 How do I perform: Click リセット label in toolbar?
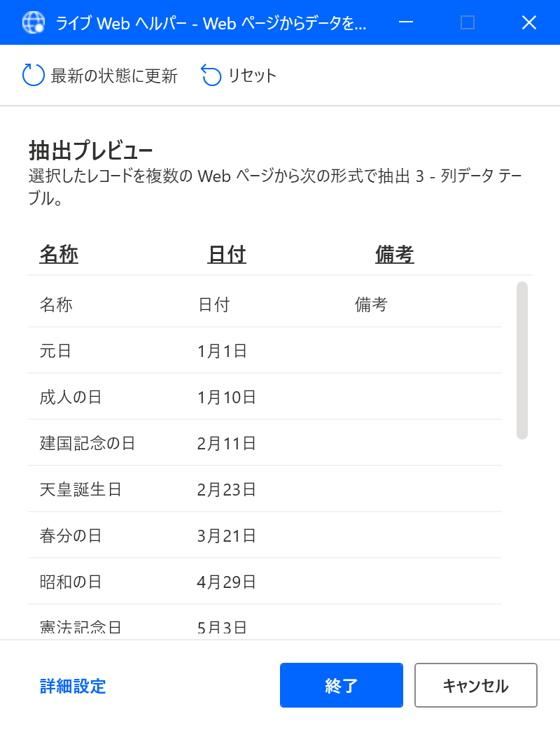[252, 76]
